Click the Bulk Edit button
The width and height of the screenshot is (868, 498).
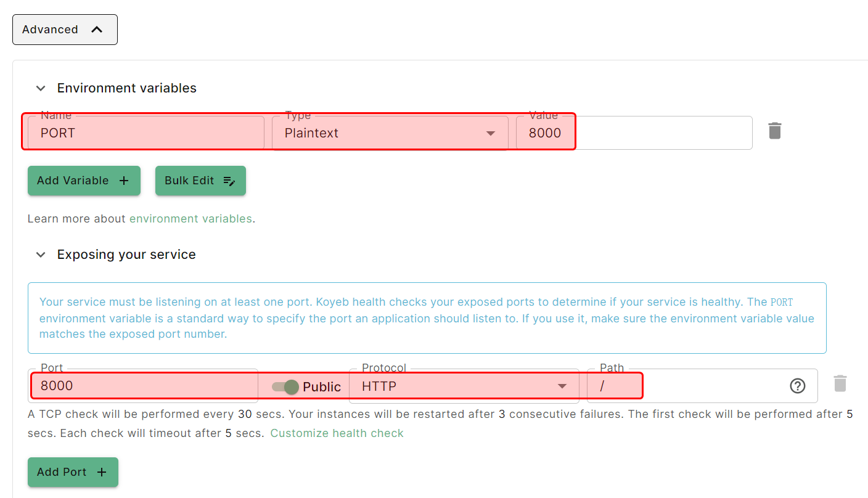click(200, 181)
